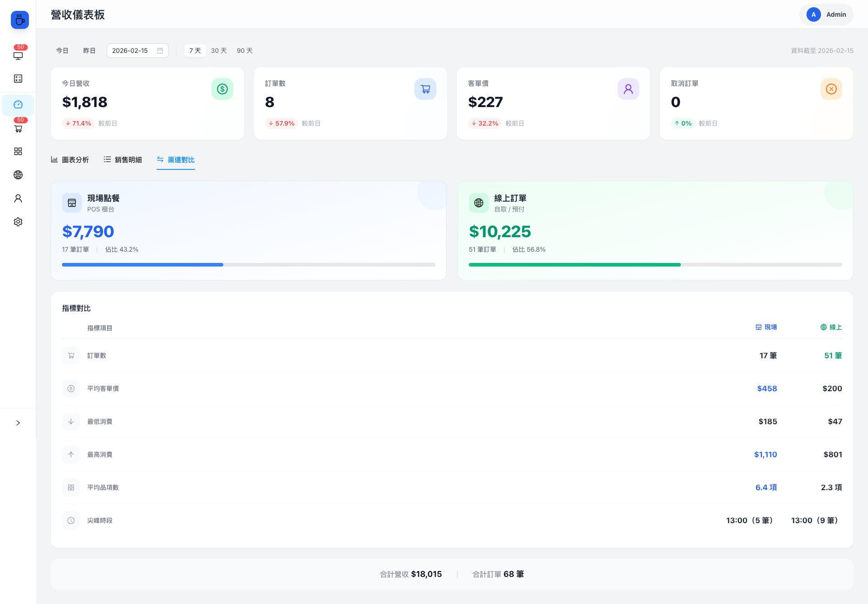This screenshot has height=604, width=868.
Task: Select the 30 天 range option
Action: [219, 51]
